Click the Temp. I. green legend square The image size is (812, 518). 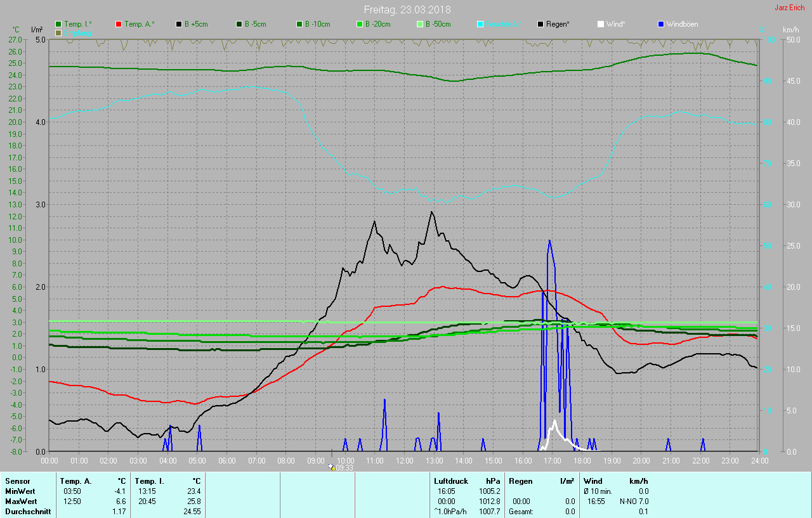click(x=59, y=24)
